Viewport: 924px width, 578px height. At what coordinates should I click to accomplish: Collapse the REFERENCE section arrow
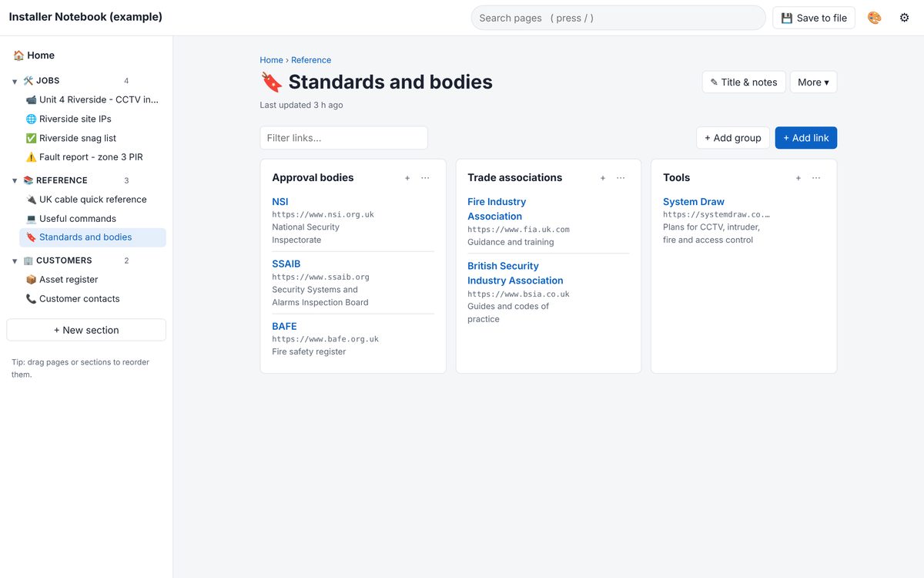click(15, 181)
